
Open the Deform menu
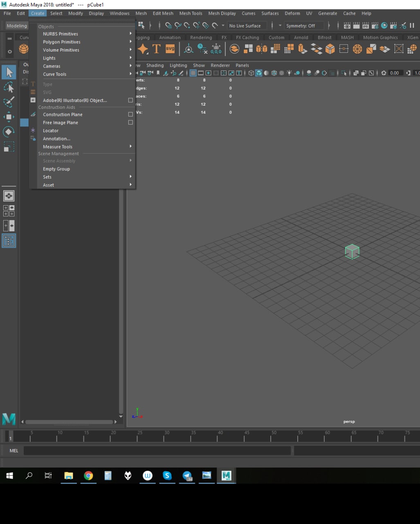click(x=292, y=13)
